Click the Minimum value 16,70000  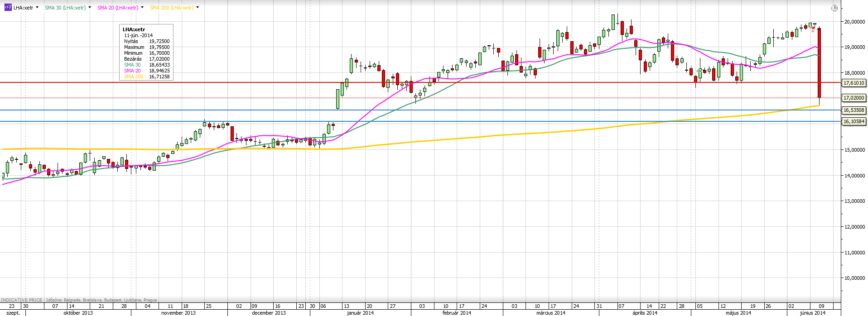(159, 53)
